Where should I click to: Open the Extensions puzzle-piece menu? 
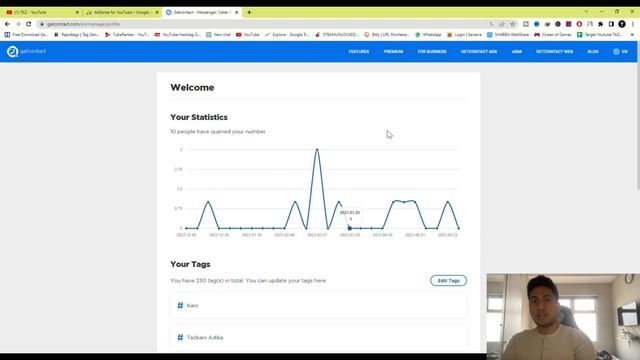point(600,24)
